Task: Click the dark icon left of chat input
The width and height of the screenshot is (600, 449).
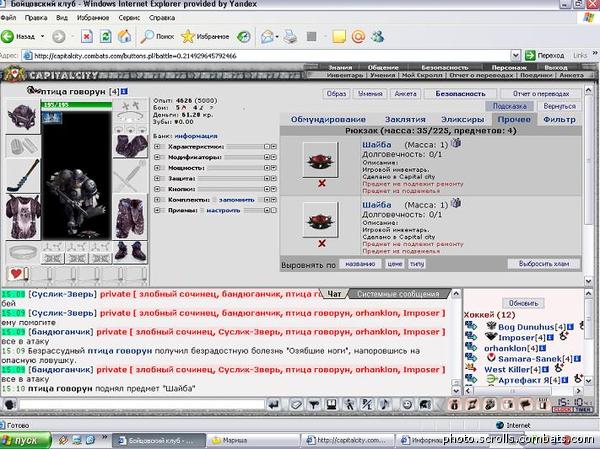Action: point(10,405)
